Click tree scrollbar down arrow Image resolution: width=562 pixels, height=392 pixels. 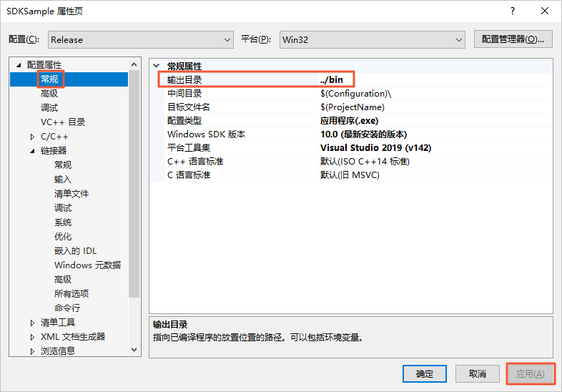click(134, 349)
